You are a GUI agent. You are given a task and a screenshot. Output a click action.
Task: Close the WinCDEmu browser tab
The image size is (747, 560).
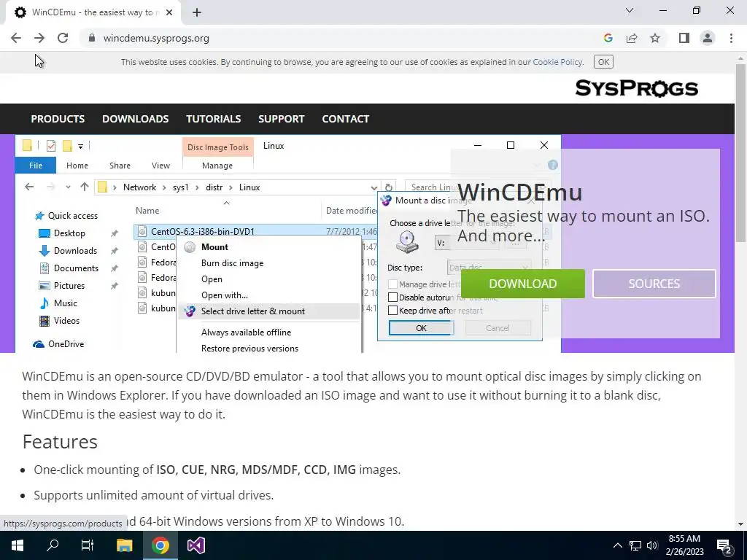point(169,12)
